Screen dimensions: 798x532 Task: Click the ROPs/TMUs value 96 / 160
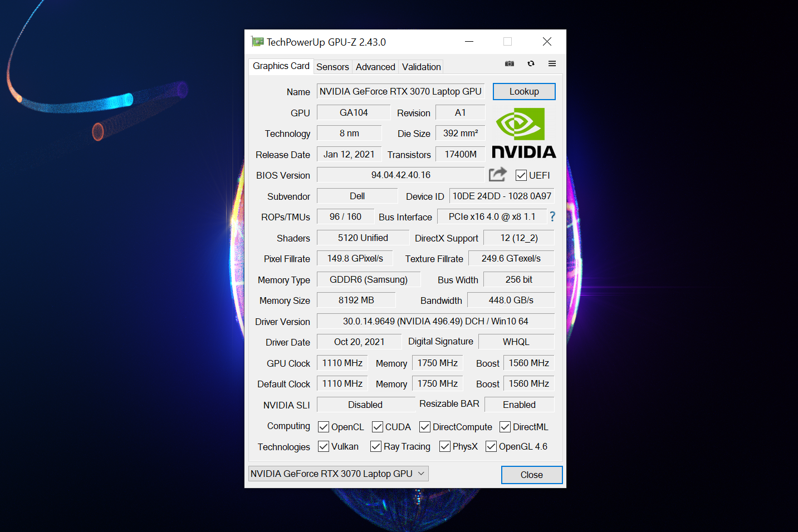coord(345,216)
